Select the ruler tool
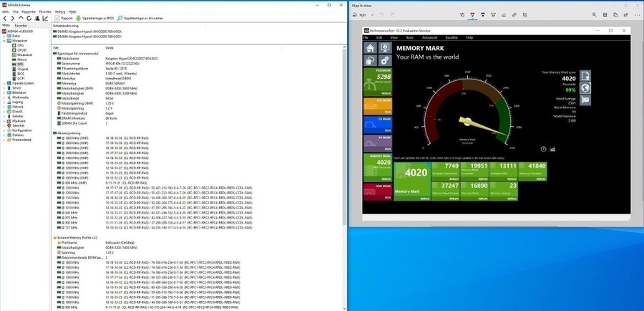The height and width of the screenshot is (311, 644). (514, 15)
